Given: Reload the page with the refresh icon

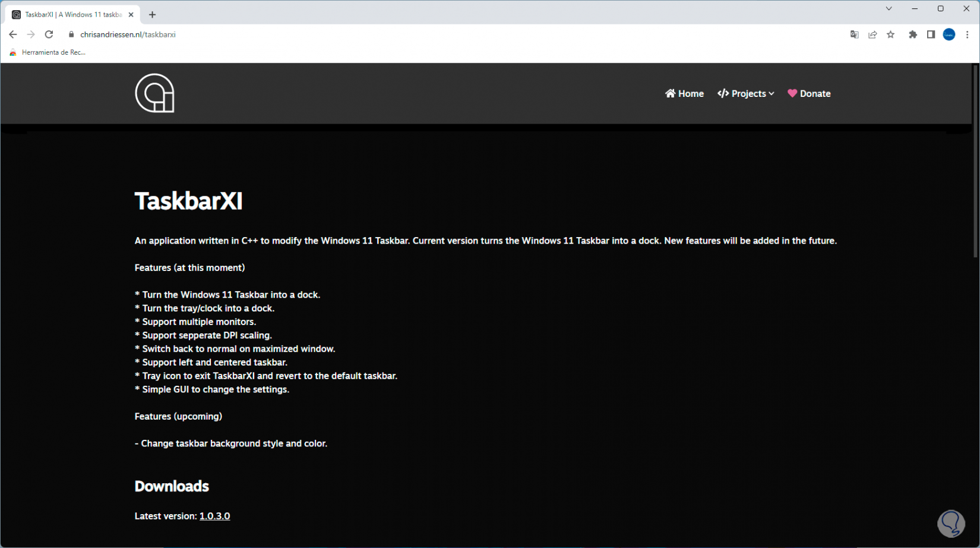Looking at the screenshot, I should pos(49,34).
